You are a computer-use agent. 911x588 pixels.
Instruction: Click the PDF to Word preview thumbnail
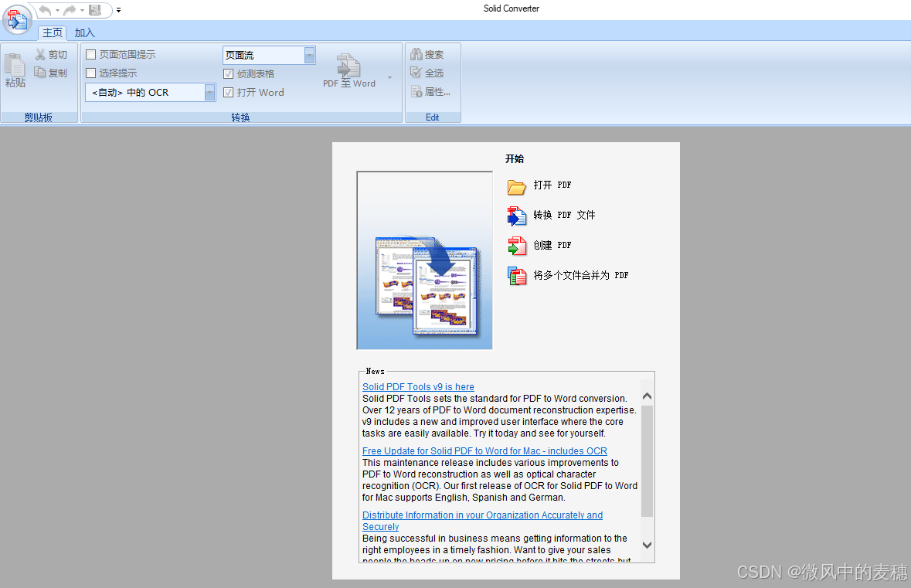[425, 260]
